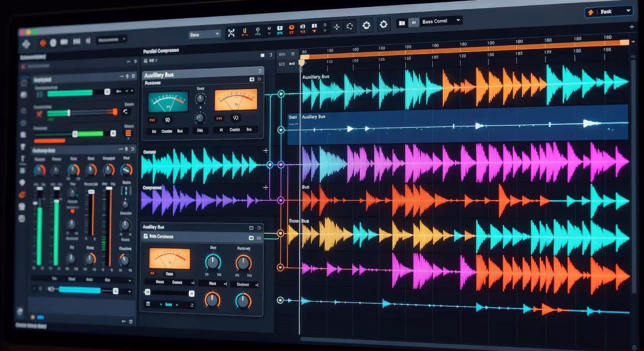Click the second green channel fader
Screen dimensions: 644x351
(56, 226)
